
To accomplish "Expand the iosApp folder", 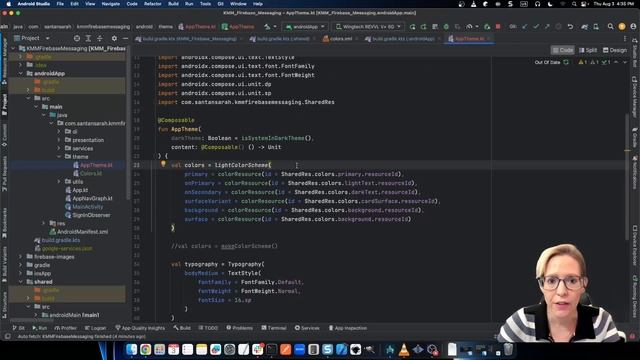I will 20,273.
